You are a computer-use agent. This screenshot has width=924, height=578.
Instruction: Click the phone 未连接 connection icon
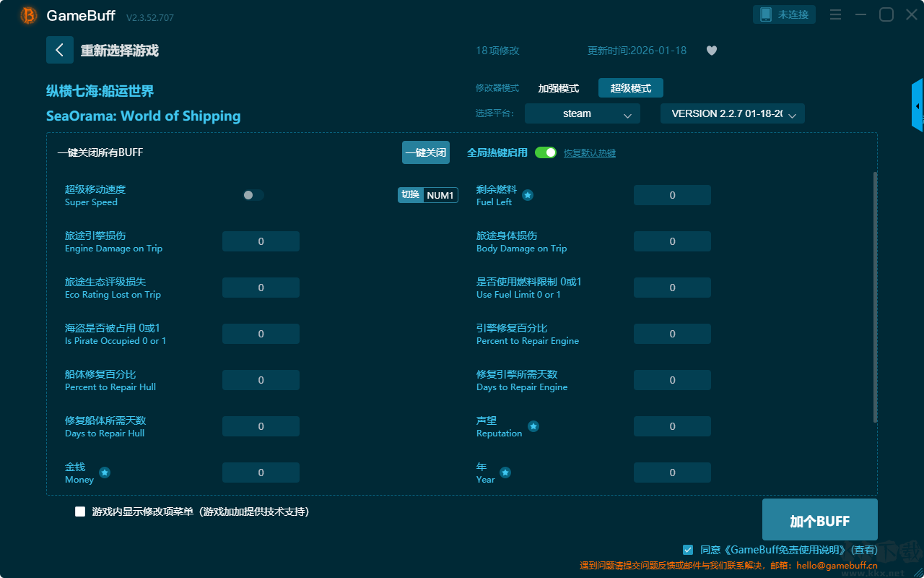tap(785, 14)
